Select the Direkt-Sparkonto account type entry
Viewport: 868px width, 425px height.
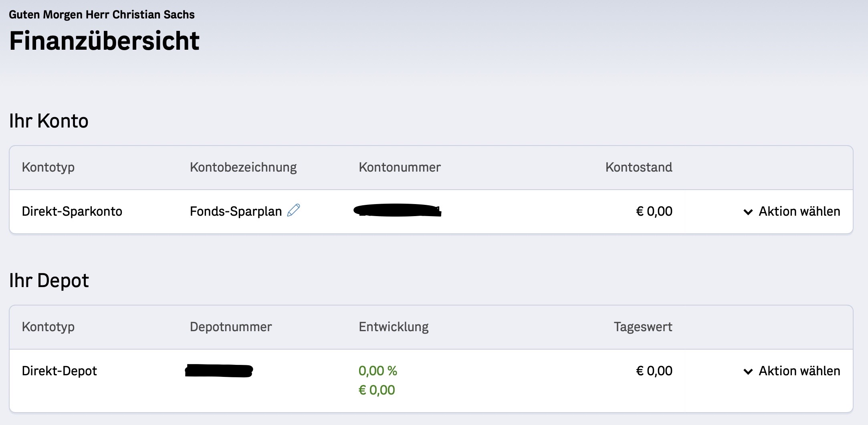coord(72,211)
